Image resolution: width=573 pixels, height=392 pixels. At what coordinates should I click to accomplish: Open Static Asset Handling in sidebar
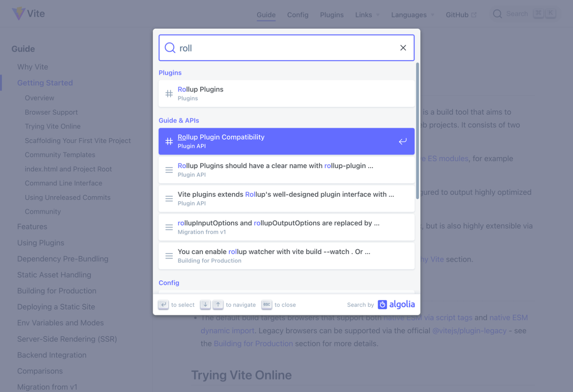[x=54, y=275]
